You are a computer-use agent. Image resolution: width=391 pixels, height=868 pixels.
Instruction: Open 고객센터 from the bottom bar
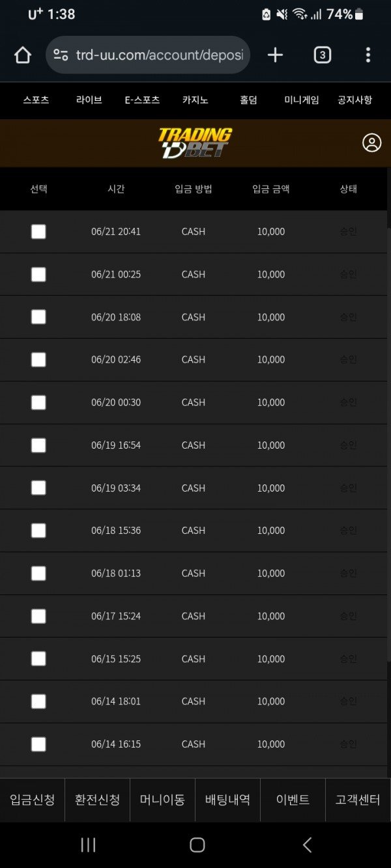(358, 800)
